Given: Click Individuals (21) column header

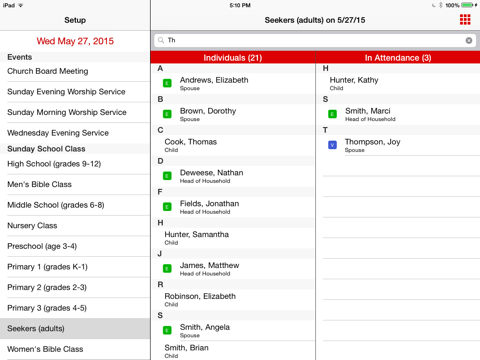Looking at the screenshot, I should pyautogui.click(x=233, y=58).
